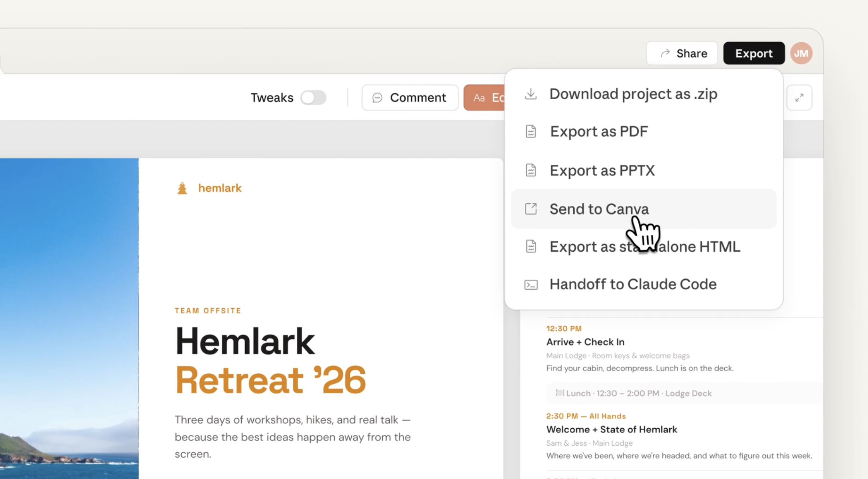Toggle the Tweaks switch on
The width and height of the screenshot is (868, 479).
click(314, 98)
